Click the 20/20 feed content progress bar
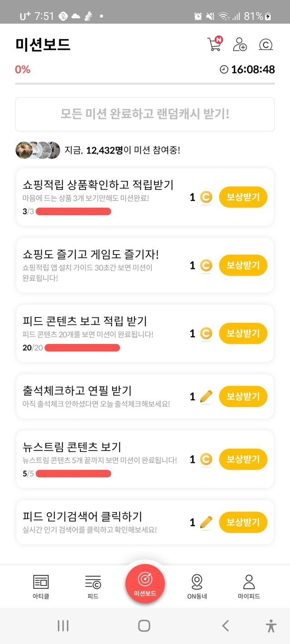290x644 pixels. click(x=82, y=348)
